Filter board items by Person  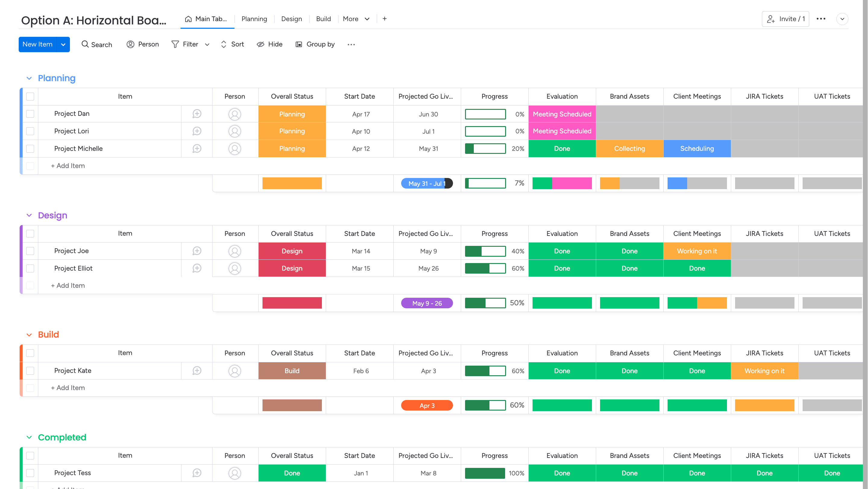pos(142,44)
